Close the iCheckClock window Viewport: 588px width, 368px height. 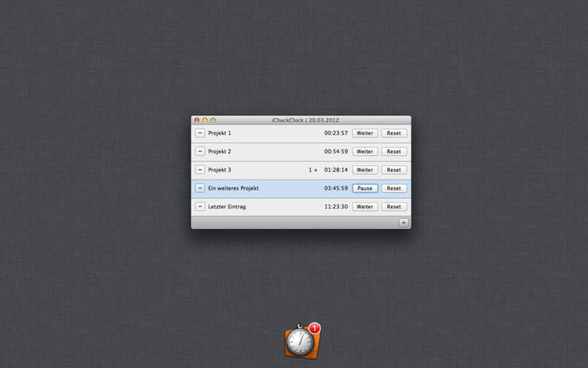(197, 120)
